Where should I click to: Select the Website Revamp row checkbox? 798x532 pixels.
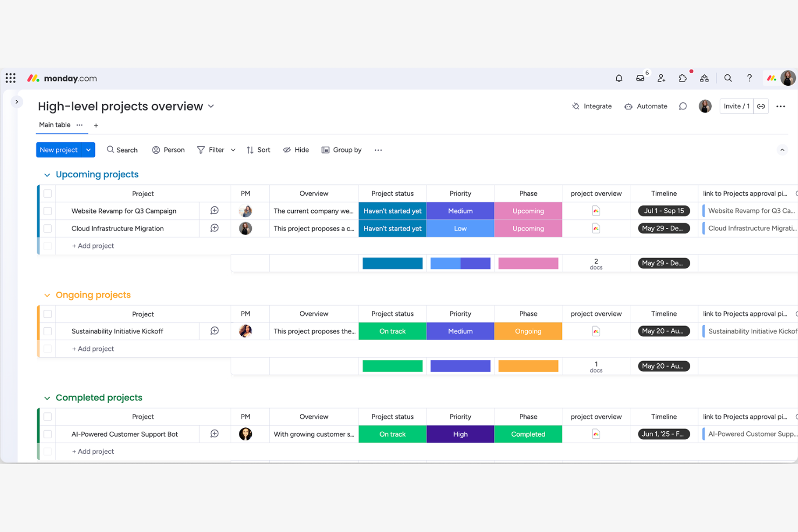pos(47,211)
